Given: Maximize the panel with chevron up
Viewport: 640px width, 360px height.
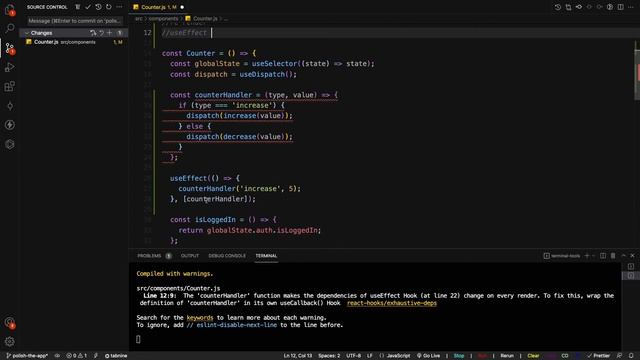Looking at the screenshot, I should click(x=624, y=256).
